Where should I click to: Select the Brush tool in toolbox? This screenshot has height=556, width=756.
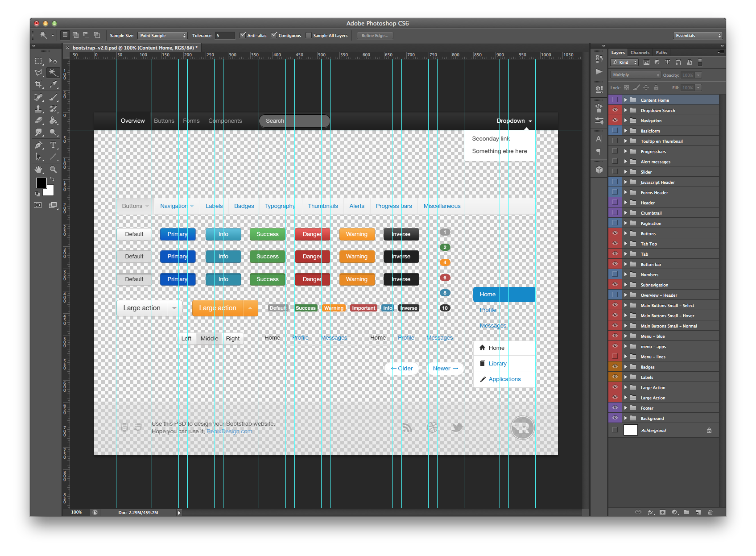53,97
